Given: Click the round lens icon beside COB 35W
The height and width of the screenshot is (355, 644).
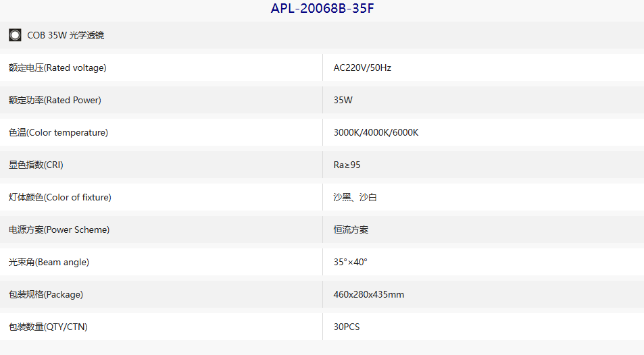Looking at the screenshot, I should 15,35.
